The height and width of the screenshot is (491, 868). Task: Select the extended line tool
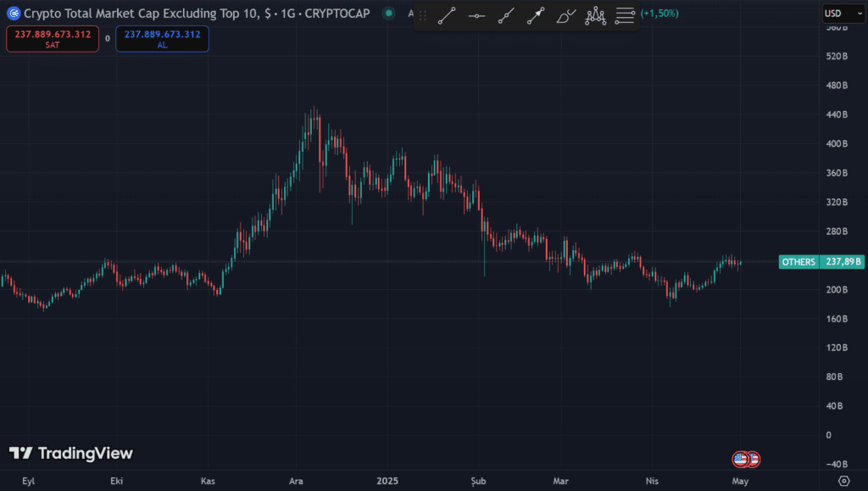click(506, 15)
